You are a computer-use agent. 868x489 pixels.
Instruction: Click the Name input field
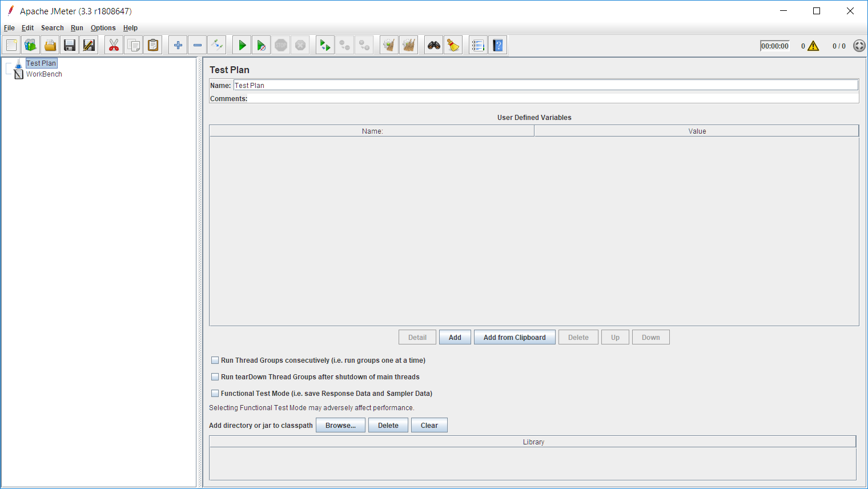point(545,85)
